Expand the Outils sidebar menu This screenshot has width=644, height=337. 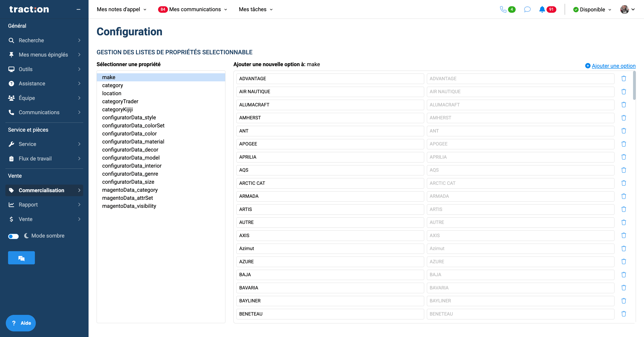[44, 69]
